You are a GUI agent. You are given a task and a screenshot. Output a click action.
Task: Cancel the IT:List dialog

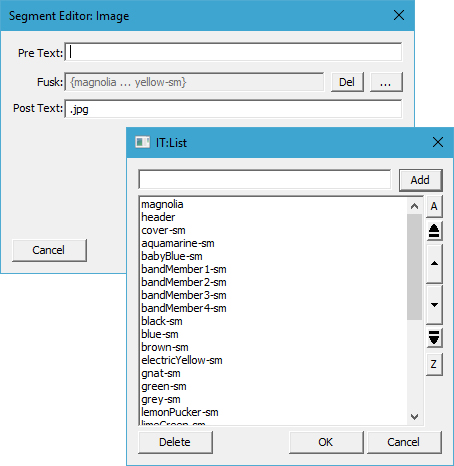[404, 442]
